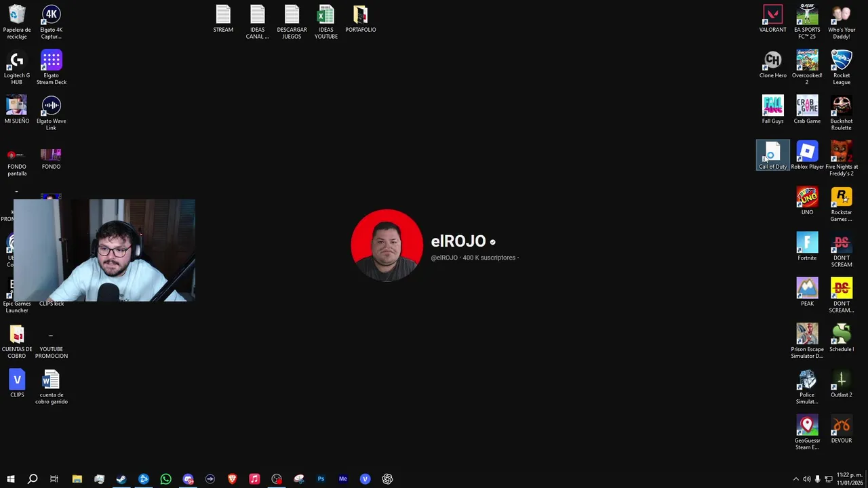Open Task View from the taskbar
The width and height of the screenshot is (868, 488).
[x=54, y=479]
